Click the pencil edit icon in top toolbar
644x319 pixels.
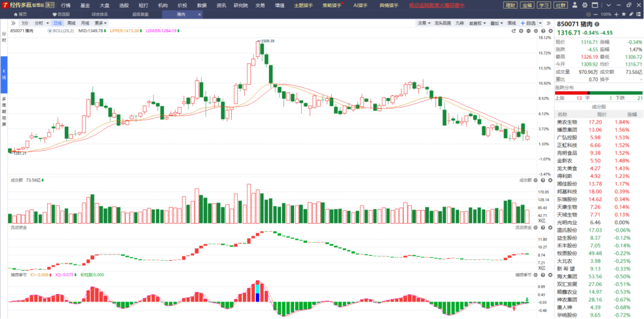point(631,14)
